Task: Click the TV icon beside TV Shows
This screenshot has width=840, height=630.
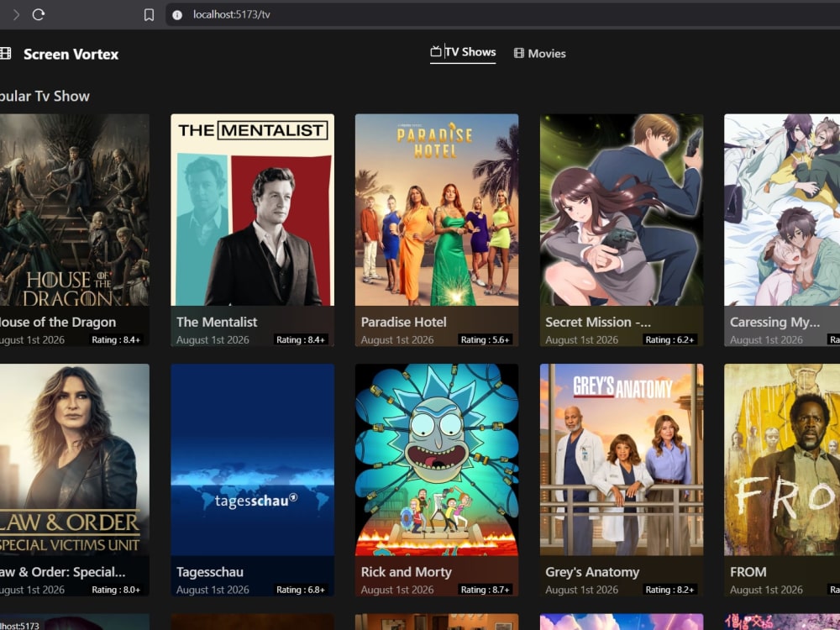Action: pyautogui.click(x=436, y=51)
